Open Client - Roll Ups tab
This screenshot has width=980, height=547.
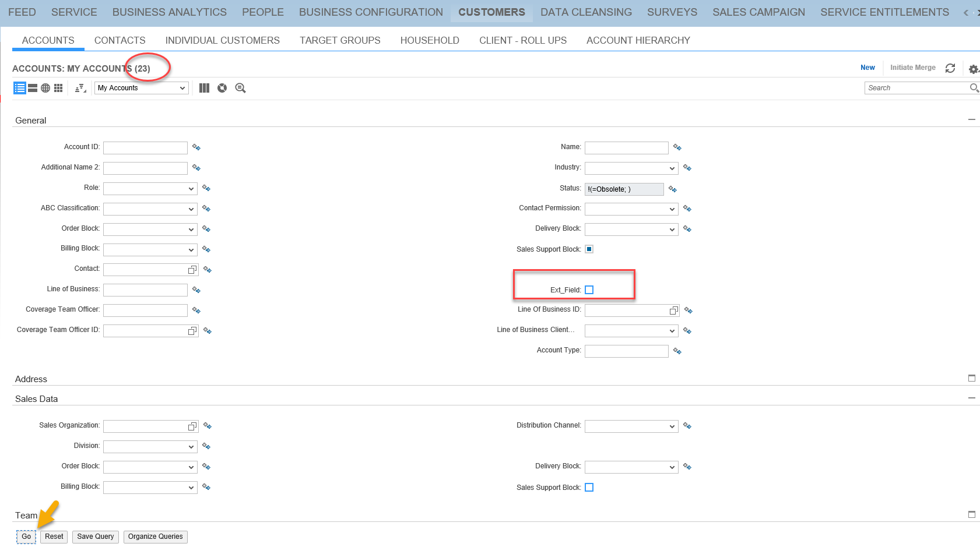tap(523, 40)
